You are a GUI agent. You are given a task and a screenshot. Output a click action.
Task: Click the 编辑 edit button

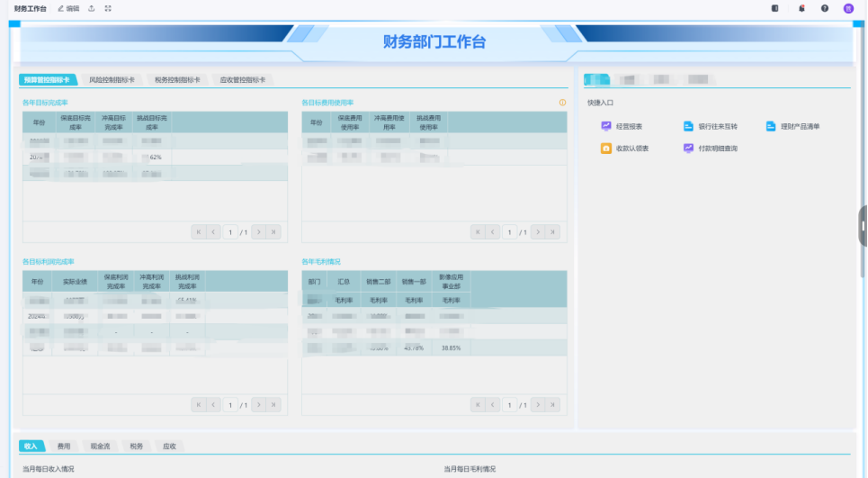tap(68, 8)
